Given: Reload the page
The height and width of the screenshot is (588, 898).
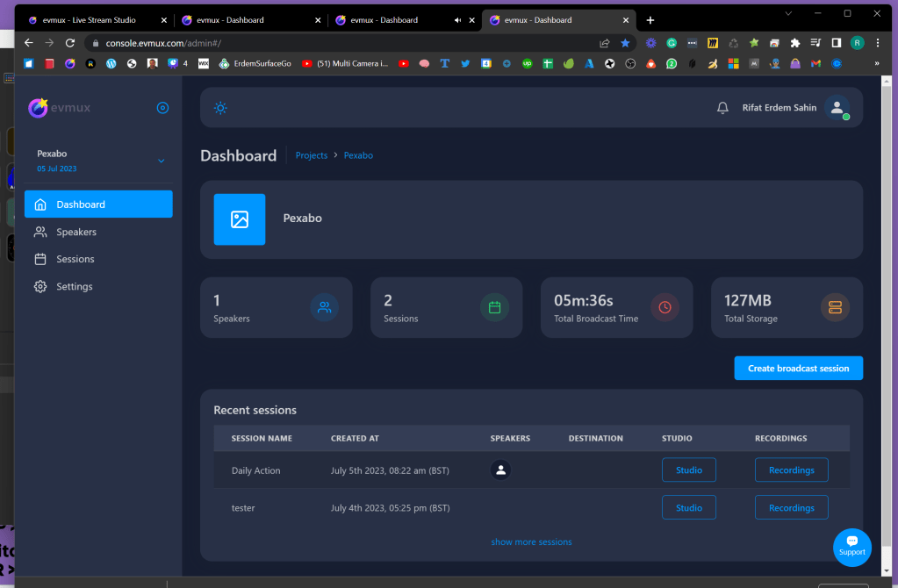Looking at the screenshot, I should (70, 43).
